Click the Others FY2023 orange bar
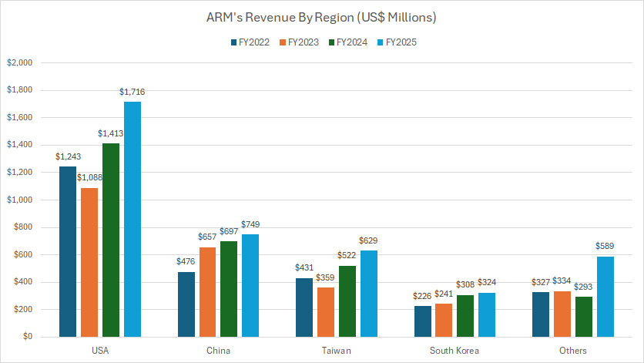The width and height of the screenshot is (644, 363). [x=562, y=314]
